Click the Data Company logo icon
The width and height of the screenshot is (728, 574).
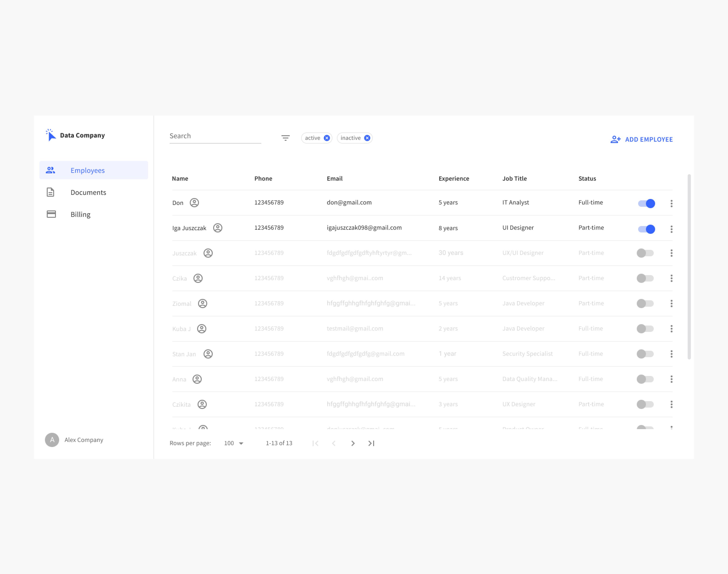click(x=50, y=135)
